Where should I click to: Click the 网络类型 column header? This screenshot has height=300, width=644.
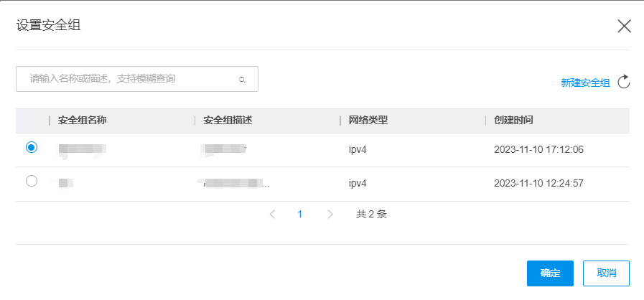(368, 121)
